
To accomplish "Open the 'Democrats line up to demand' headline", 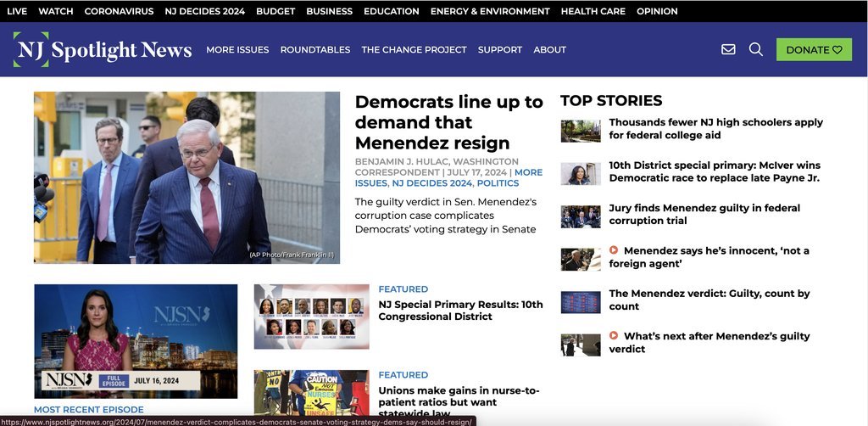I will pyautogui.click(x=449, y=122).
